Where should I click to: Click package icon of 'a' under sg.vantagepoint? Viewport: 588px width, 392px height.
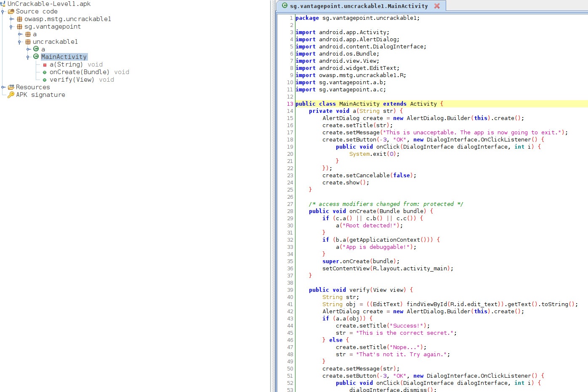pos(28,34)
